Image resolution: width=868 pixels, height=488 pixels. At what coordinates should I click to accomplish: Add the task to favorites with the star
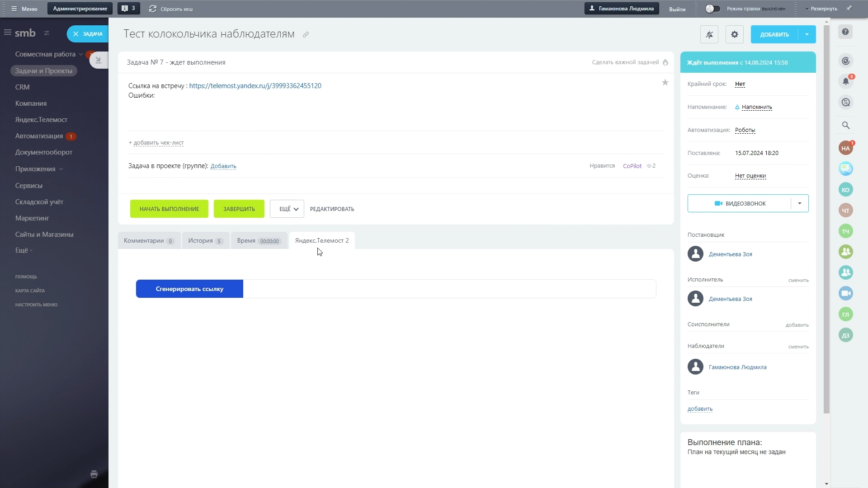click(665, 82)
